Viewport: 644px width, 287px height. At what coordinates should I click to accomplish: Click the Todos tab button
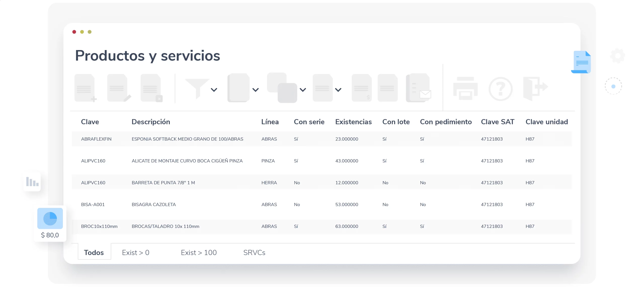tap(94, 252)
